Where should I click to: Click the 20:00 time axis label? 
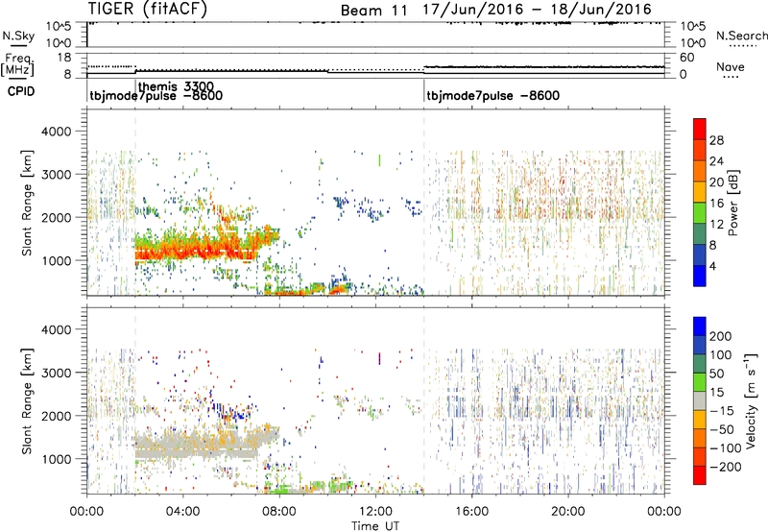[x=568, y=512]
